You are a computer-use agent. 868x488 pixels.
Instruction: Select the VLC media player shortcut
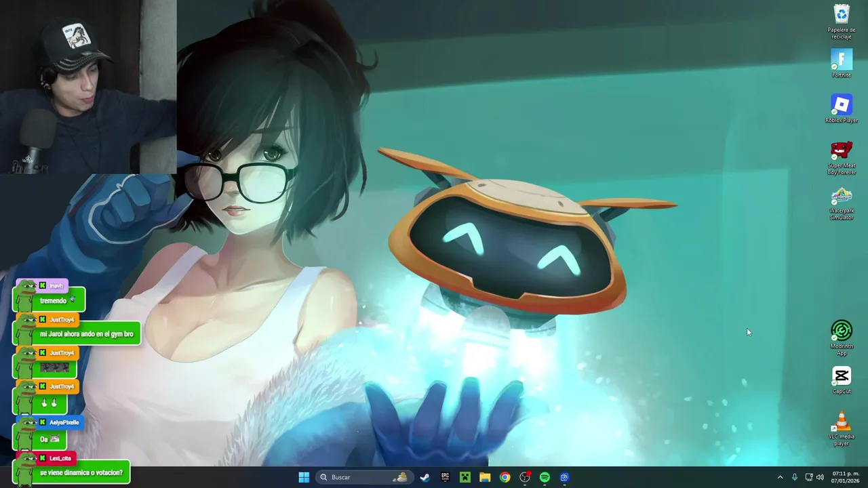(x=842, y=428)
